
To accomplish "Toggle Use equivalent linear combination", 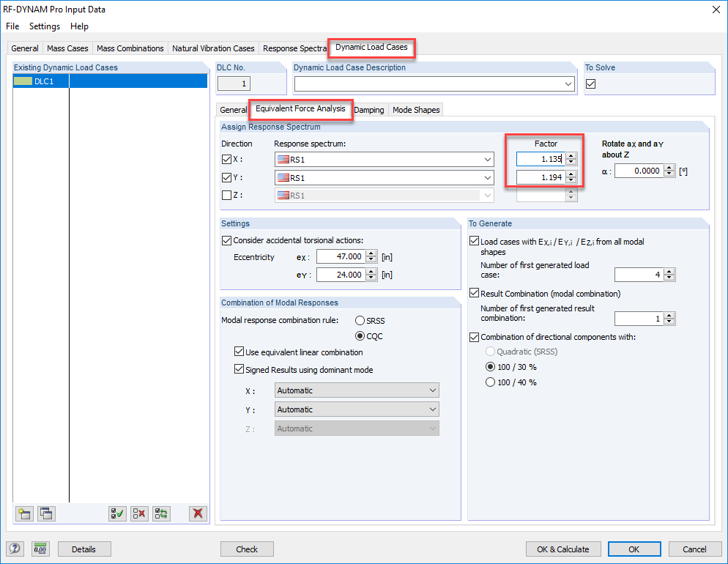I will click(239, 352).
